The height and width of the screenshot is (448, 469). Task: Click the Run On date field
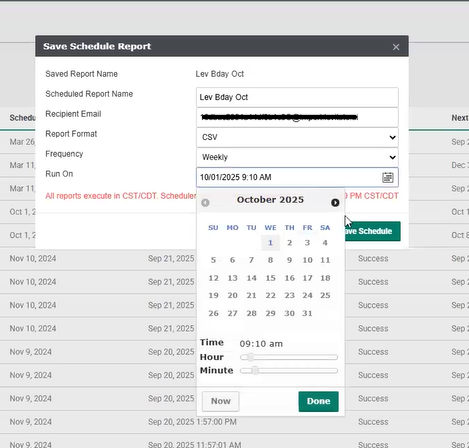pyautogui.click(x=297, y=177)
